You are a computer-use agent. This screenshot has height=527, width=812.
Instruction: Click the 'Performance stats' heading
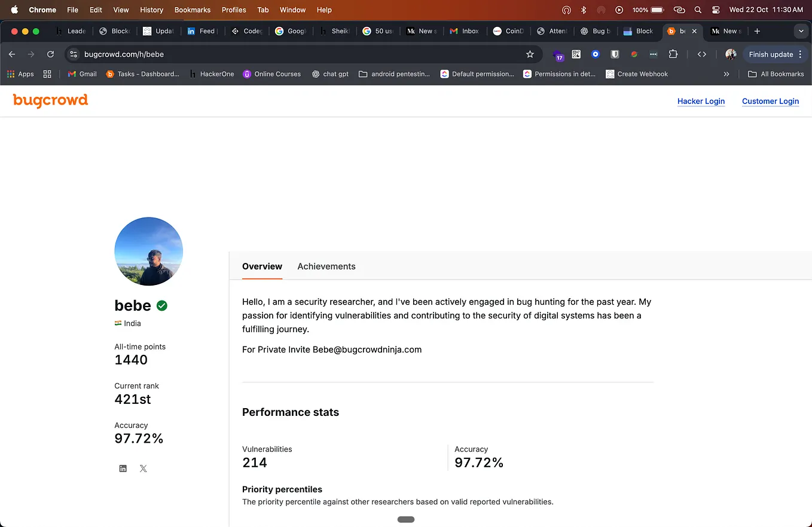(x=291, y=412)
